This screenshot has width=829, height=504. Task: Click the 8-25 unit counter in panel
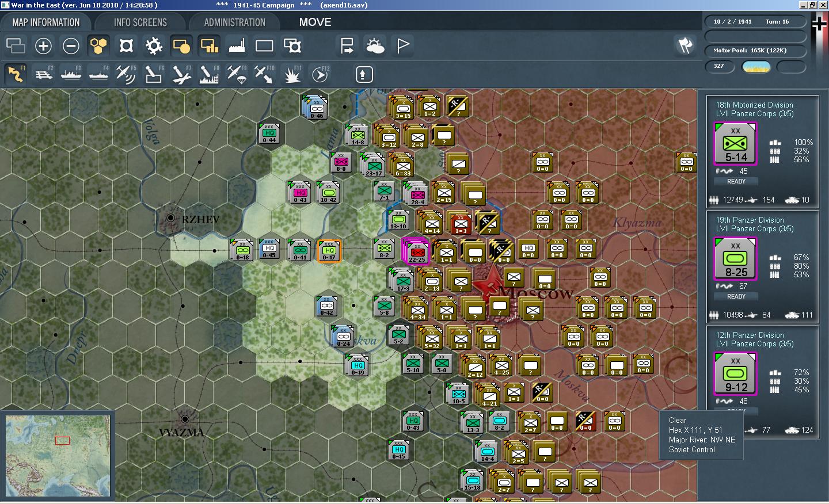pos(736,259)
